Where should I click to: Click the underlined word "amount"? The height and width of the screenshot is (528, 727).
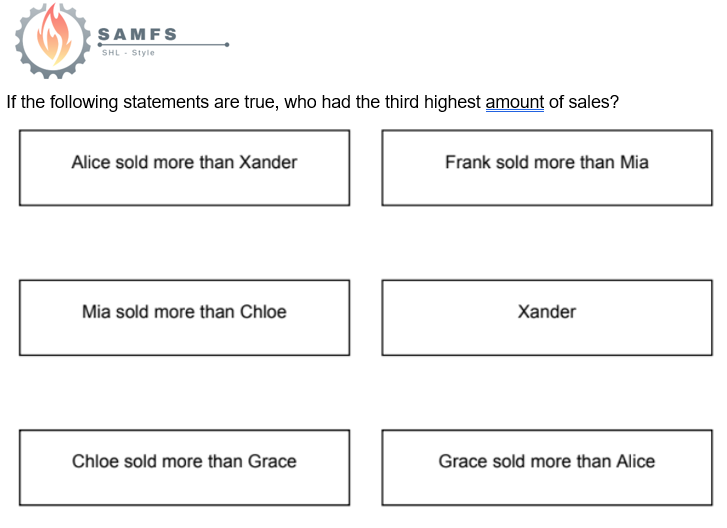pyautogui.click(x=514, y=102)
